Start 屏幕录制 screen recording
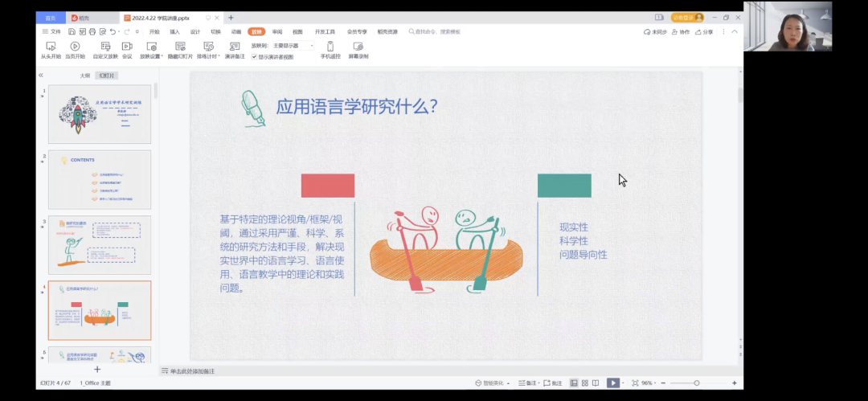Image resolution: width=868 pixels, height=401 pixels. pyautogui.click(x=358, y=47)
